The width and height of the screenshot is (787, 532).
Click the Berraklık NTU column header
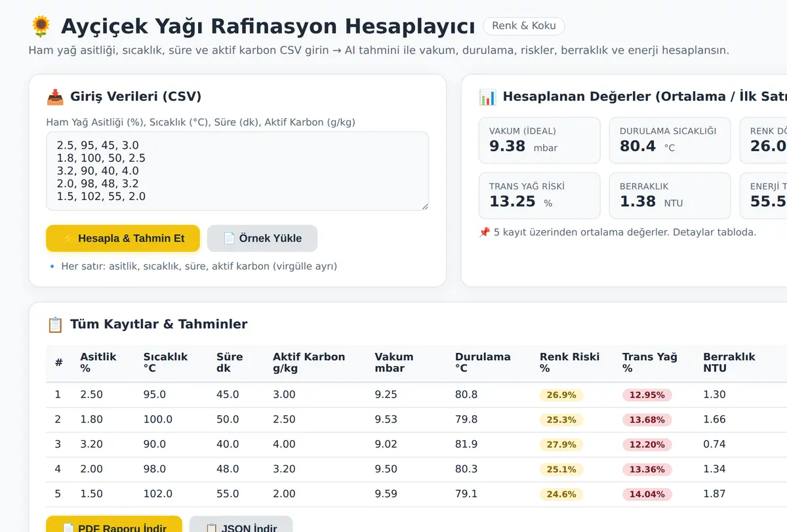[x=729, y=363]
